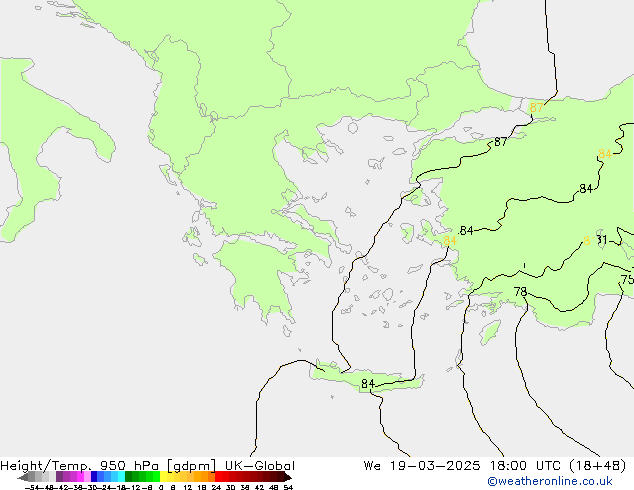This screenshot has width=634, height=490.
Task: Click the '75' contour label at right edge
Action: click(628, 279)
